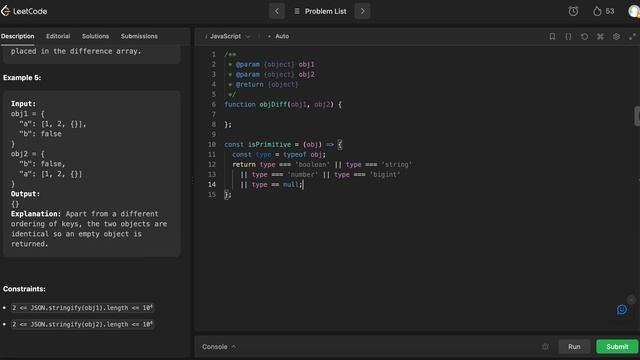Start the alarm clock timer
Image resolution: width=640 pixels, height=360 pixels.
click(573, 11)
